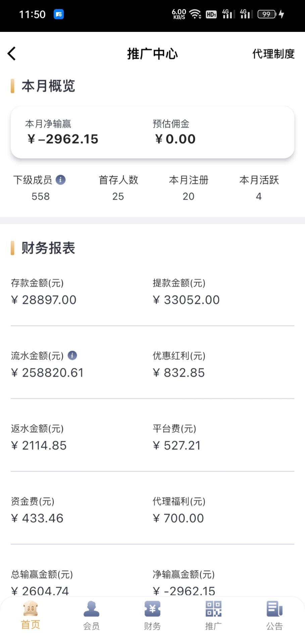Tap the 提款金额 value
This screenshot has width=305, height=644.
(186, 300)
